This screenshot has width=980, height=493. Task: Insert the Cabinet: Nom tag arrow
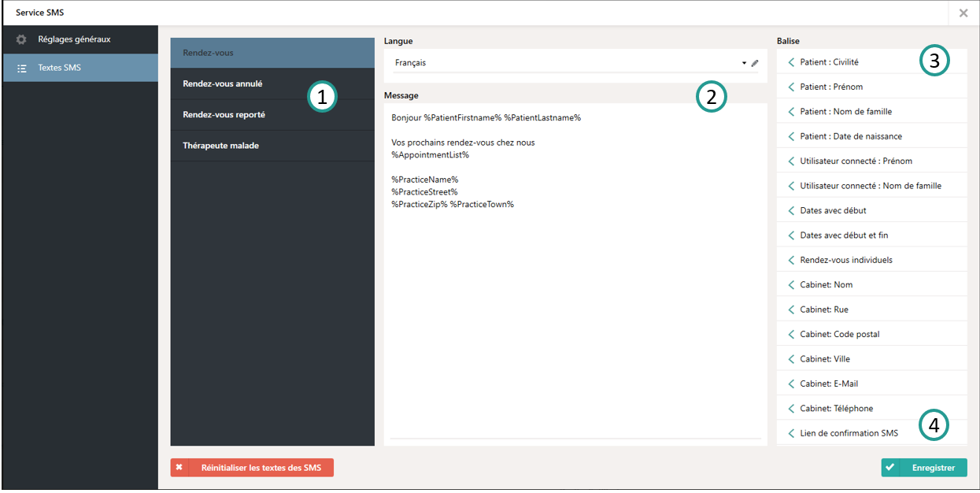click(x=791, y=285)
